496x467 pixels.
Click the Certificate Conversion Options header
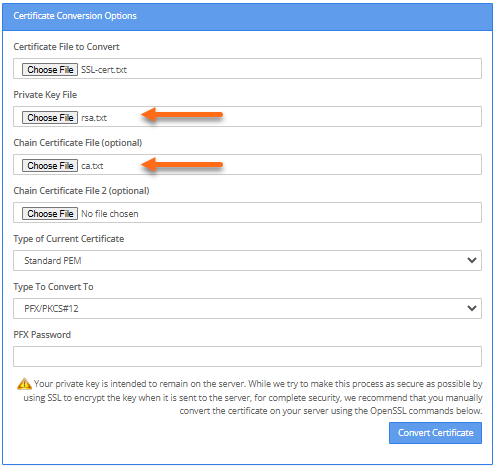pyautogui.click(x=75, y=16)
